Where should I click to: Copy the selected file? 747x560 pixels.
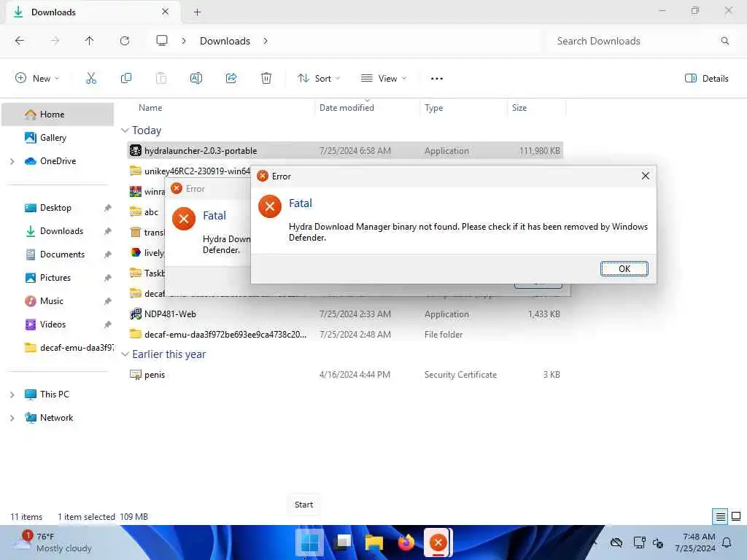(x=126, y=79)
